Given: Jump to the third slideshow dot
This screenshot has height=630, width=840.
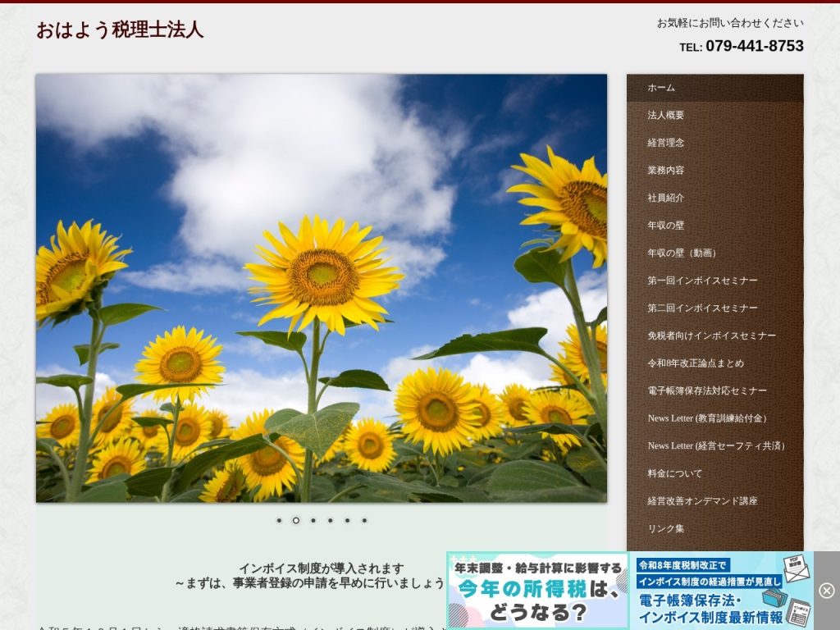Looking at the screenshot, I should point(313,520).
